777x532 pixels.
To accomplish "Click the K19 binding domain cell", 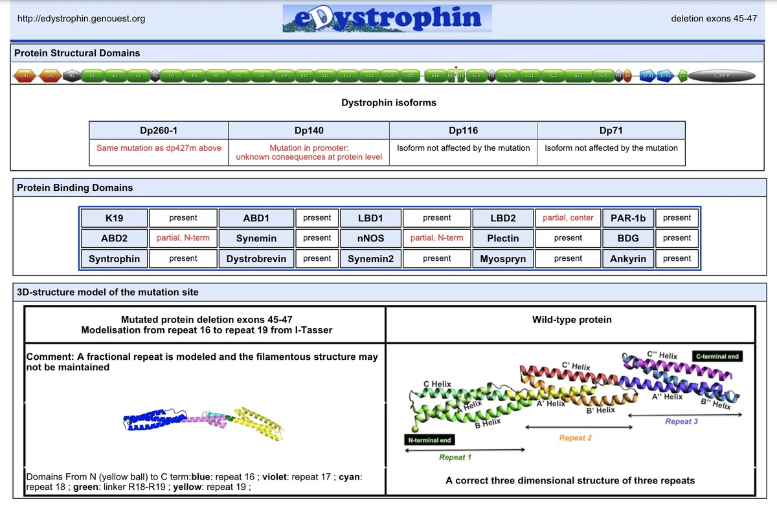I will click(x=114, y=218).
